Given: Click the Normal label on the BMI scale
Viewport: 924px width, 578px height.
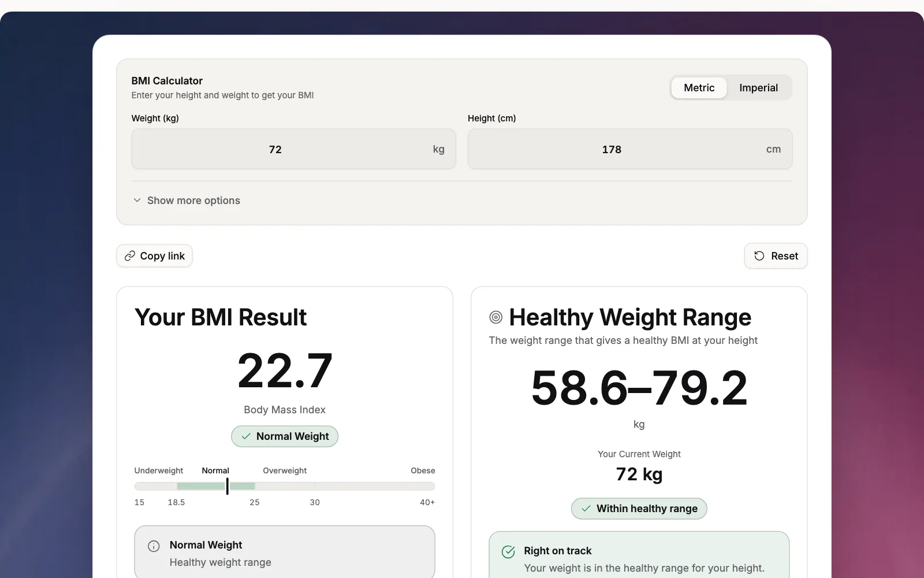Looking at the screenshot, I should click(215, 470).
